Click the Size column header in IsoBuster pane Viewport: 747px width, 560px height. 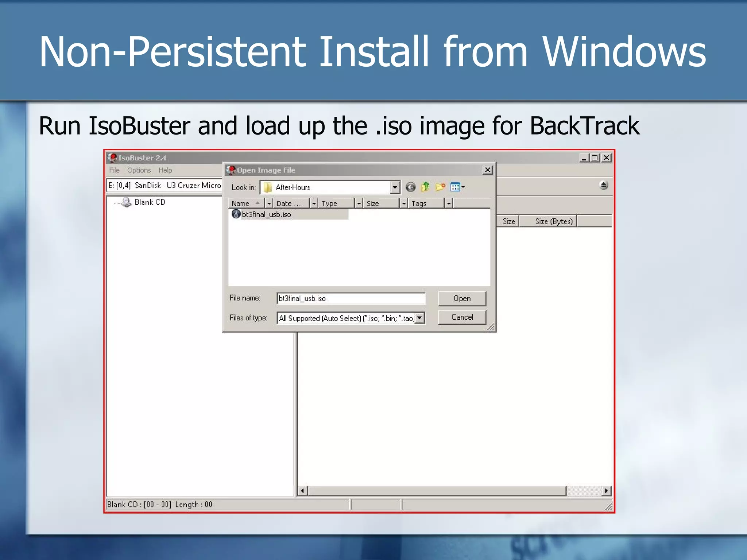pos(508,221)
